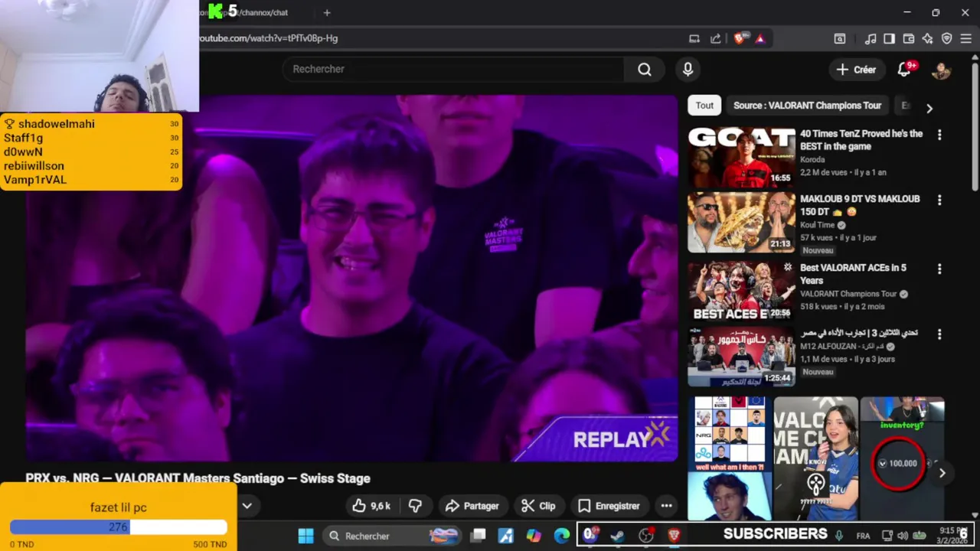Open the Brave VPN shield icon
Screen dimensions: 980x551
947,38
